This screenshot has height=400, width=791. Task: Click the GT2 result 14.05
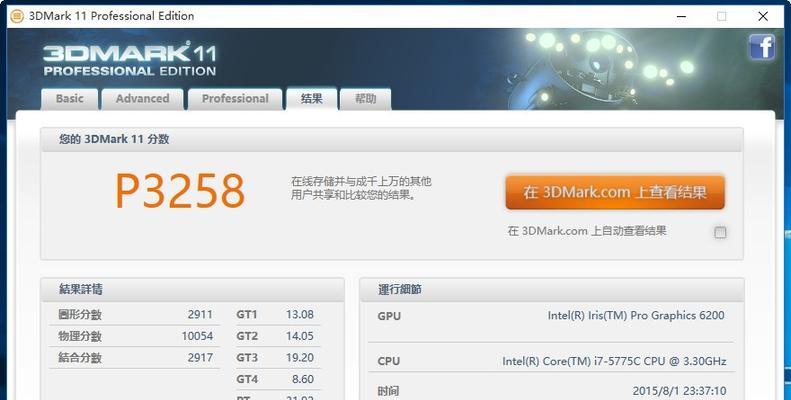tap(300, 336)
